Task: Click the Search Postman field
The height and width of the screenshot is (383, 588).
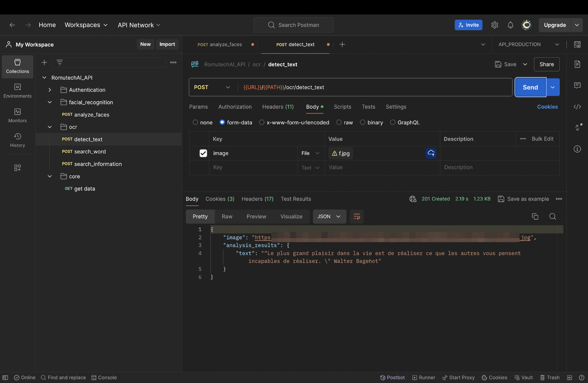Action: point(294,25)
